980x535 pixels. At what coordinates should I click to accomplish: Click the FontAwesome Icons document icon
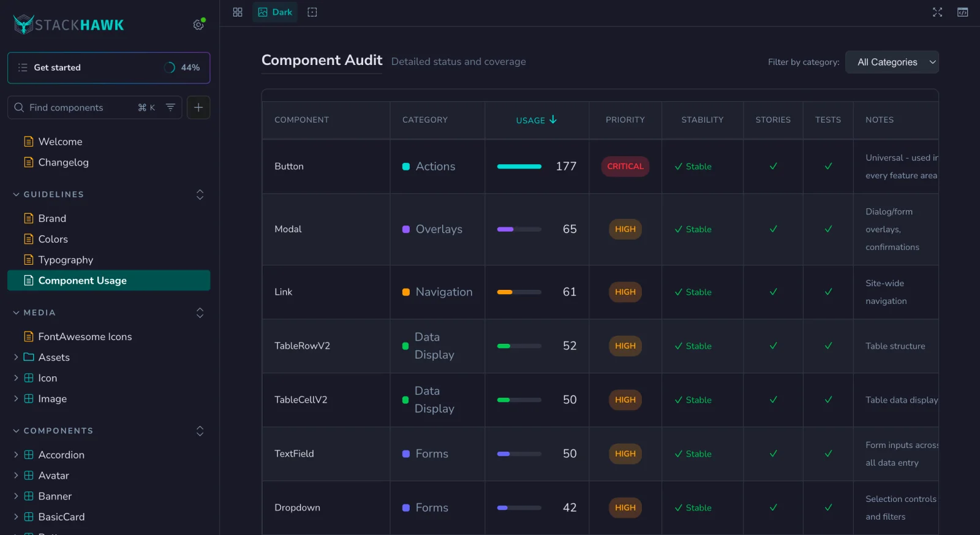click(x=29, y=336)
